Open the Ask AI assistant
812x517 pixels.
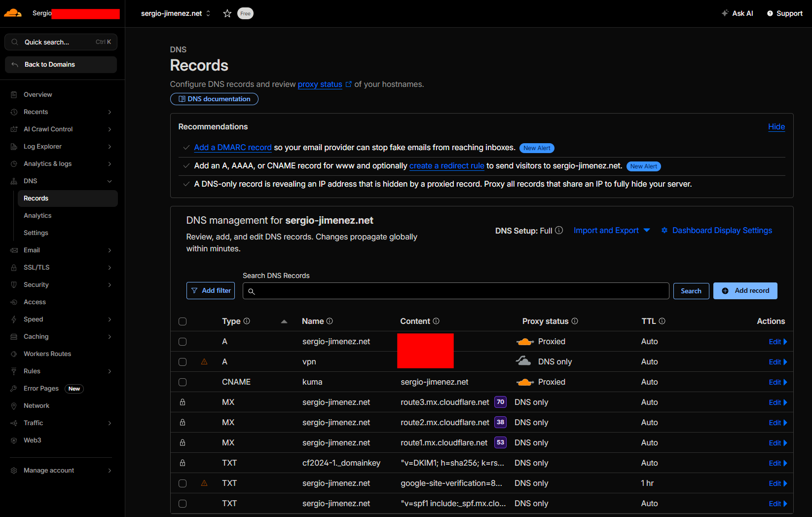point(737,13)
